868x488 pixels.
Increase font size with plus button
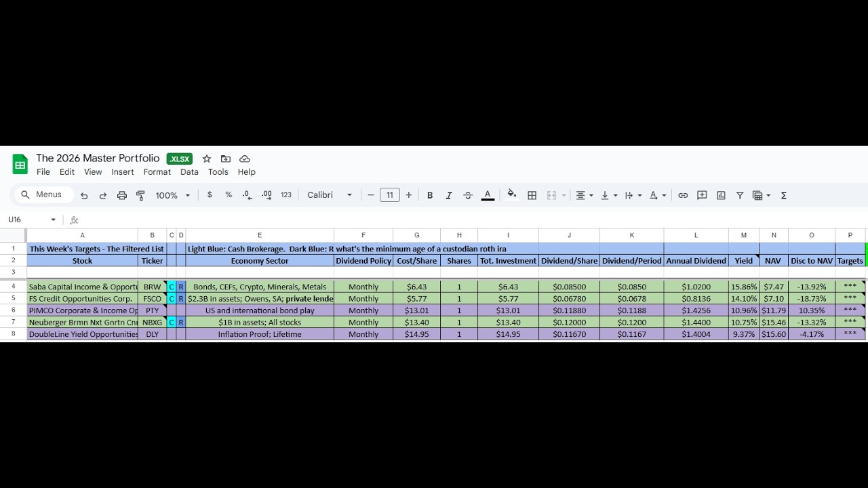tap(408, 195)
